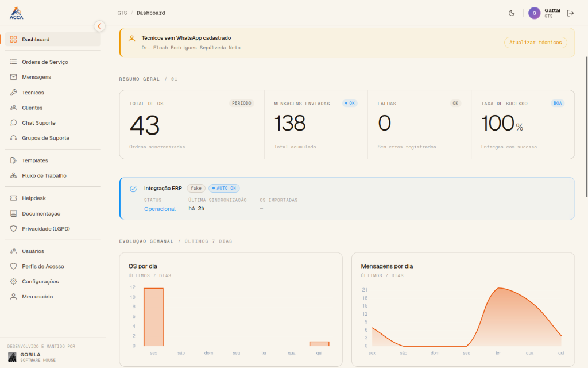Viewport: 588px width, 368px height.
Task: Click the Fluxo de Trabalho diagram icon
Action: point(14,175)
